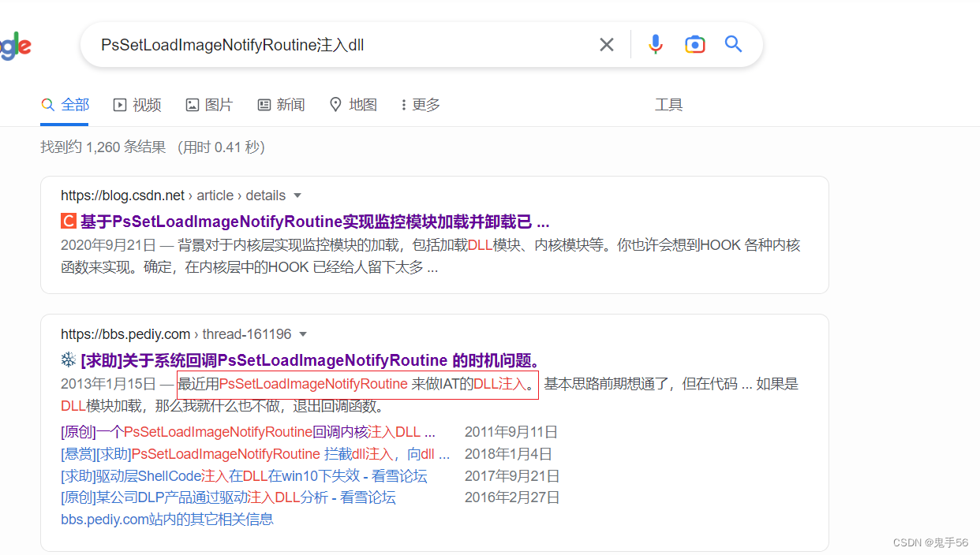
Task: Click the X to clear the search query
Action: point(606,44)
